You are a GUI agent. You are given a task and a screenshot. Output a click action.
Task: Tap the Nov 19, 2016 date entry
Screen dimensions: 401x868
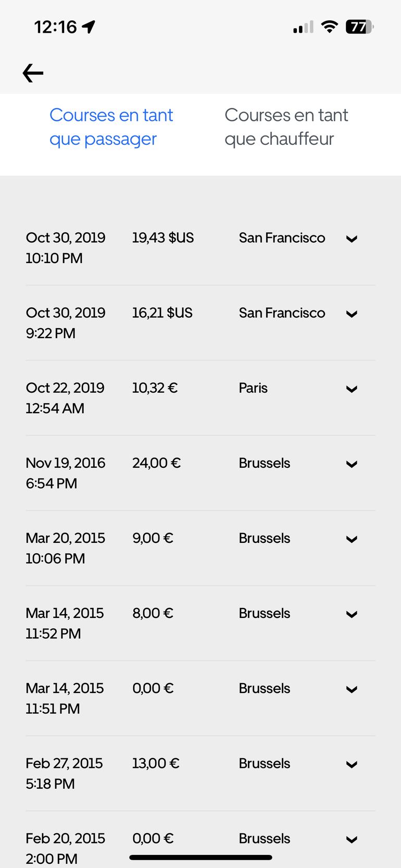coord(66,463)
